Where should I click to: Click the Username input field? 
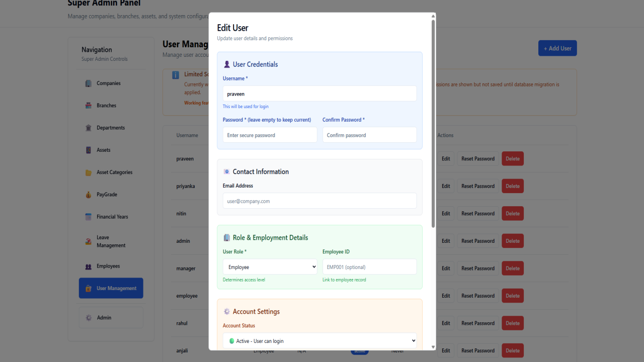coord(320,94)
